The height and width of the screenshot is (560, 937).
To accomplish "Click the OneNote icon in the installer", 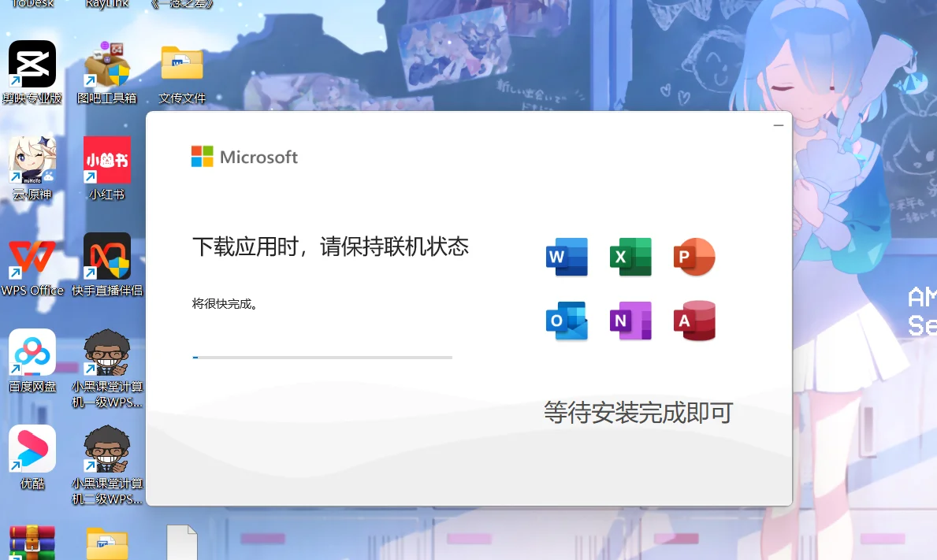I will (630, 321).
